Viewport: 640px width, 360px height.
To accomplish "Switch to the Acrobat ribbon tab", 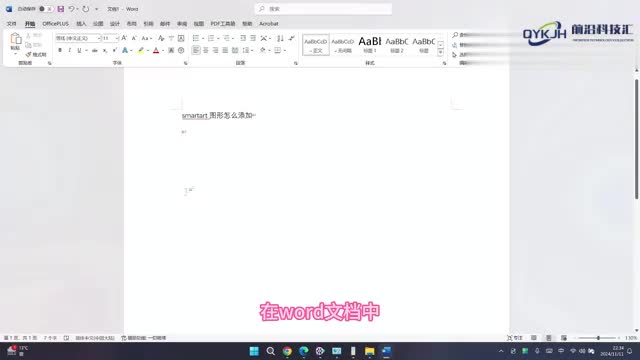I will pyautogui.click(x=269, y=24).
